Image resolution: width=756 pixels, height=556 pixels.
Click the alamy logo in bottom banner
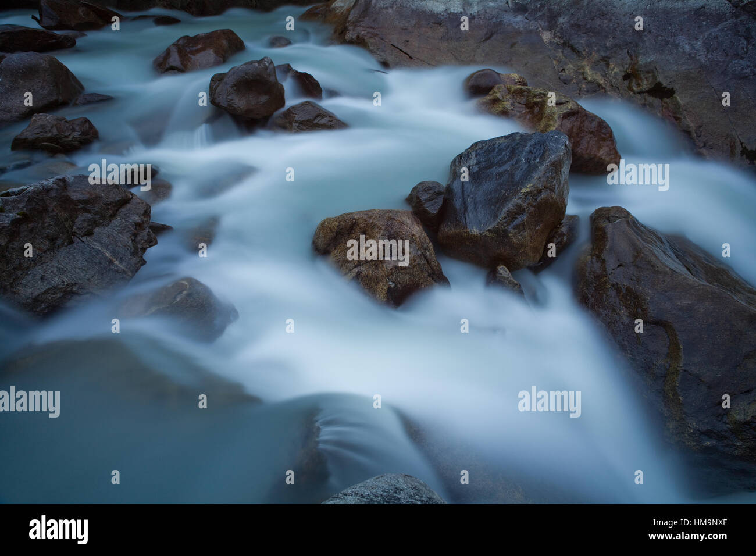[59, 529]
